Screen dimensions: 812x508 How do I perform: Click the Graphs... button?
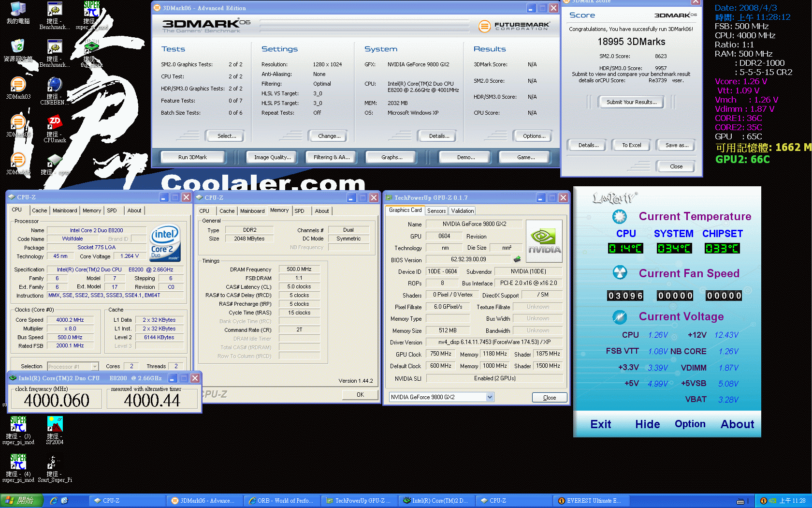tap(392, 157)
